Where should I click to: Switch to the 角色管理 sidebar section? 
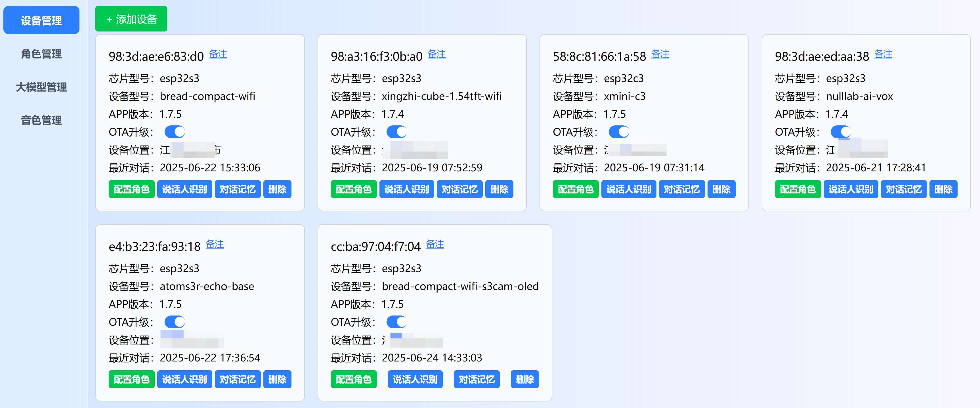pos(41,54)
